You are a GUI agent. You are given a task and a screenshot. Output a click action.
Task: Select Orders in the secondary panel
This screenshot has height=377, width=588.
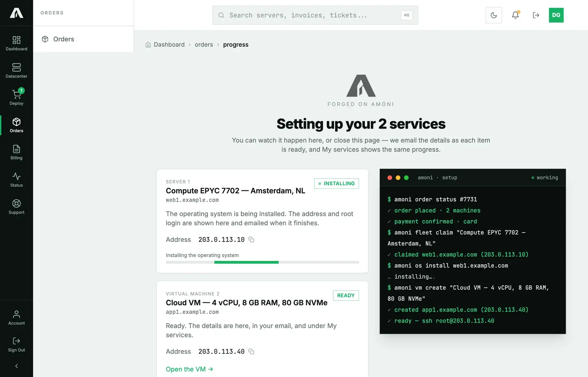click(83, 39)
